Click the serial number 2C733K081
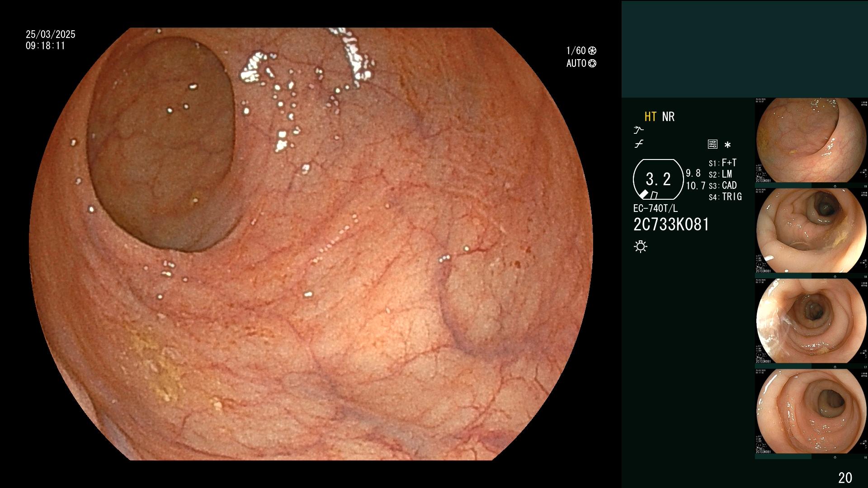This screenshot has height=488, width=868. coord(671,225)
